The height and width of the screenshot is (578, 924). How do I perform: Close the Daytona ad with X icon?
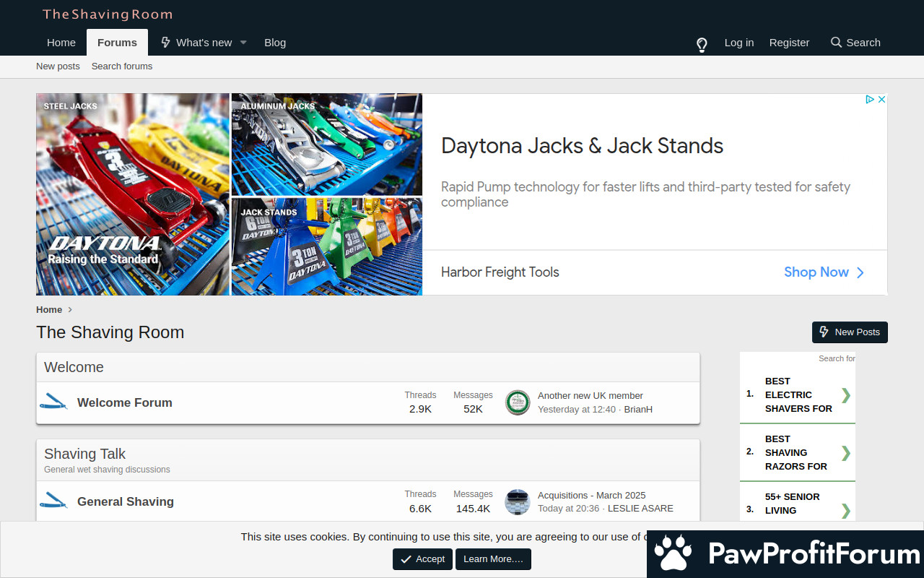(x=881, y=100)
